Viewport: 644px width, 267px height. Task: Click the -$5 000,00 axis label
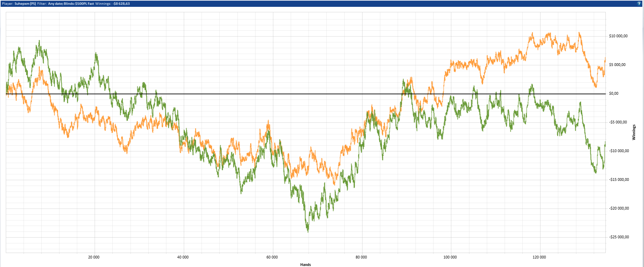(x=618, y=122)
